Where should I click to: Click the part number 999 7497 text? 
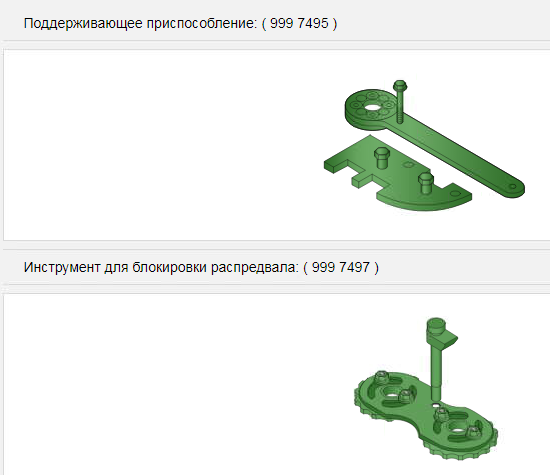pos(341,267)
